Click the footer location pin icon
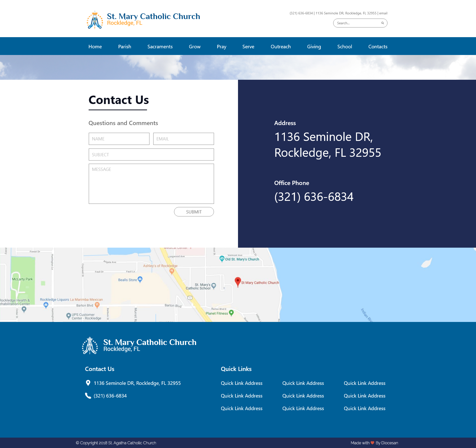The image size is (476, 448). pyautogui.click(x=88, y=383)
